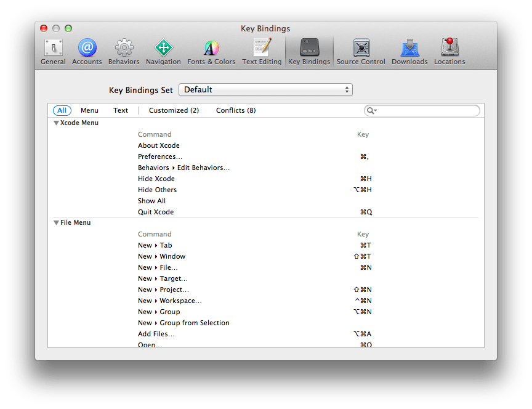Select the Key Bindings toolbar icon

tap(308, 51)
